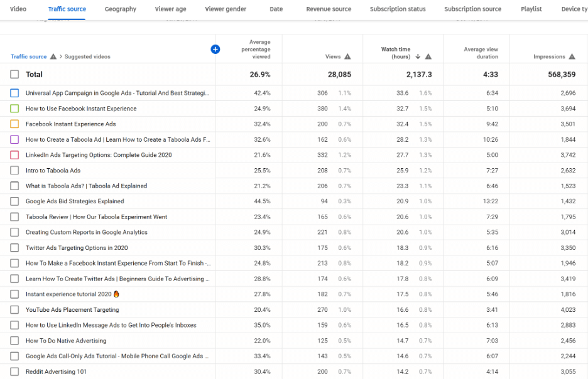Screen dimensions: 588x379
Task: Toggle the Total row checkbox
Action: (14, 74)
